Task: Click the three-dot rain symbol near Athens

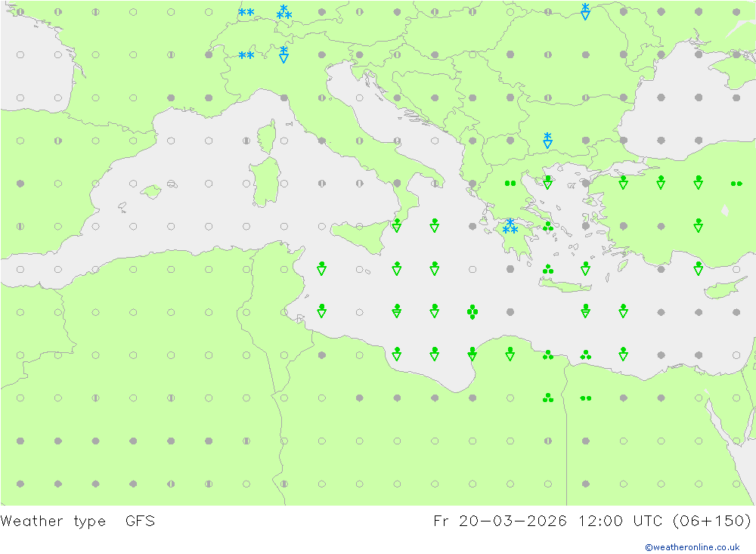Action: pos(547,226)
